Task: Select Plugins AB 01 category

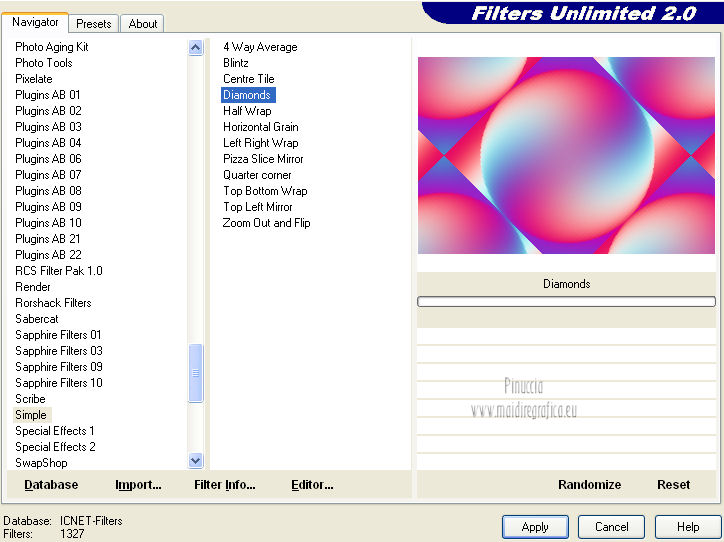Action: click(x=48, y=95)
